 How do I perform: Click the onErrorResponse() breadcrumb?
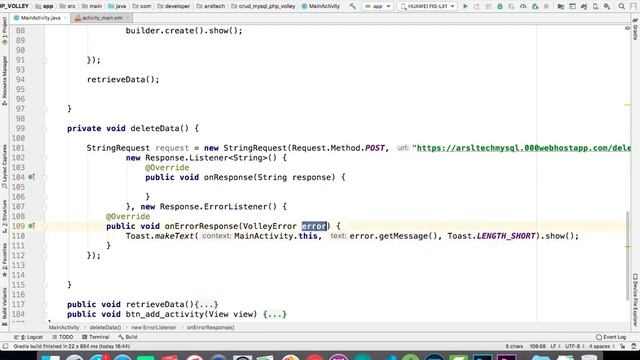pos(211,327)
